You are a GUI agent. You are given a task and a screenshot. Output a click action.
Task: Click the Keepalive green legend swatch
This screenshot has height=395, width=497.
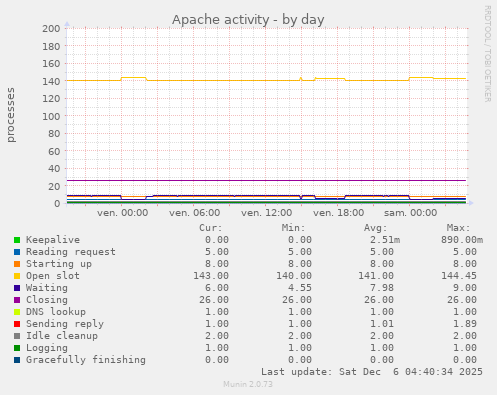tap(17, 240)
